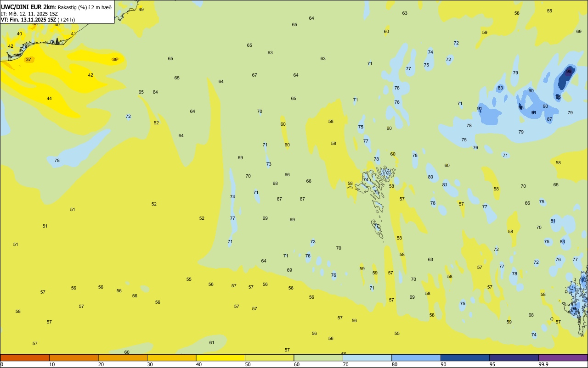This screenshot has width=588, height=368.
Task: Click the humidity value 37 near the coast
Action: (28, 60)
